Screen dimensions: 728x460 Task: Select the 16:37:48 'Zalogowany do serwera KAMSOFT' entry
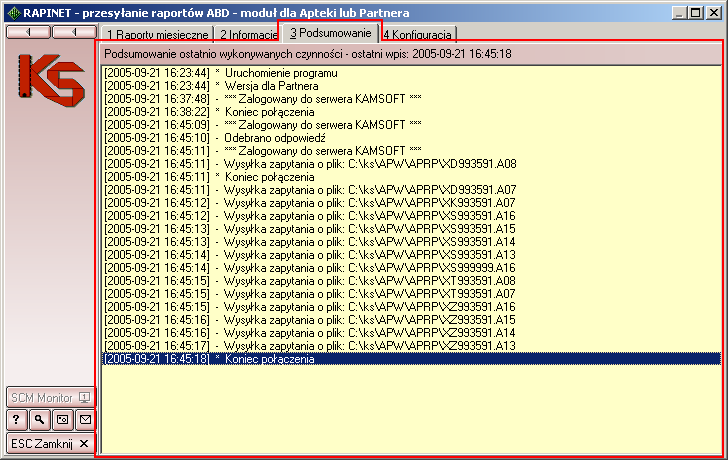click(411, 99)
